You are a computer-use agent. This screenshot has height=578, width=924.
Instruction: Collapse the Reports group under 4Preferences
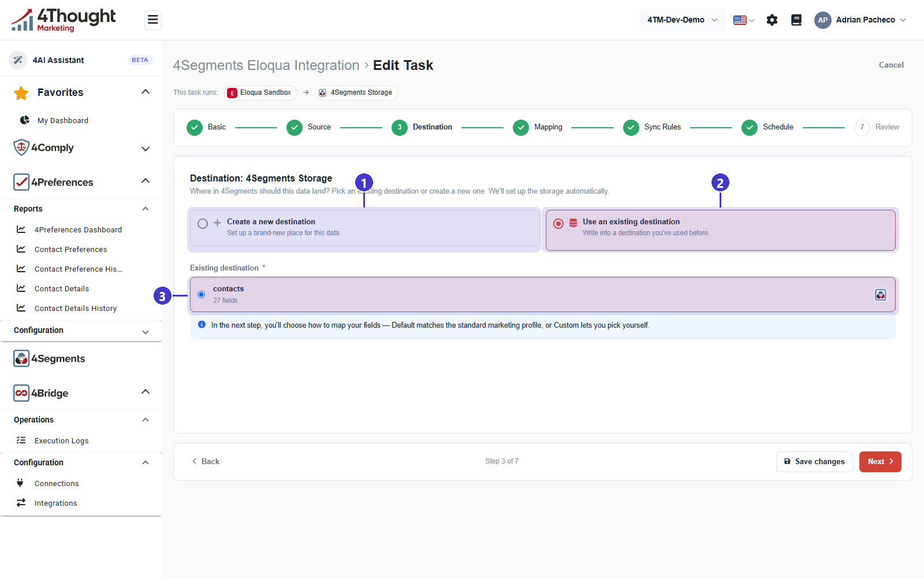(x=146, y=209)
